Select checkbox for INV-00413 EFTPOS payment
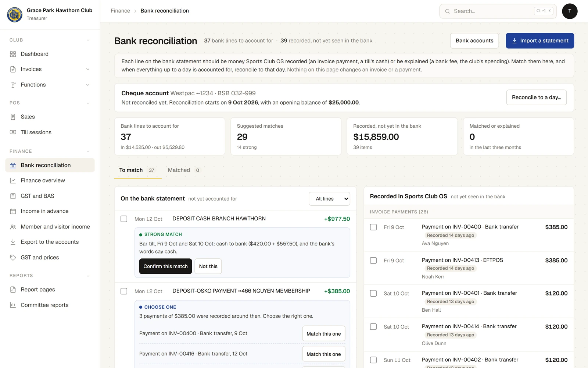Image resolution: width=588 pixels, height=368 pixels. [x=373, y=260]
